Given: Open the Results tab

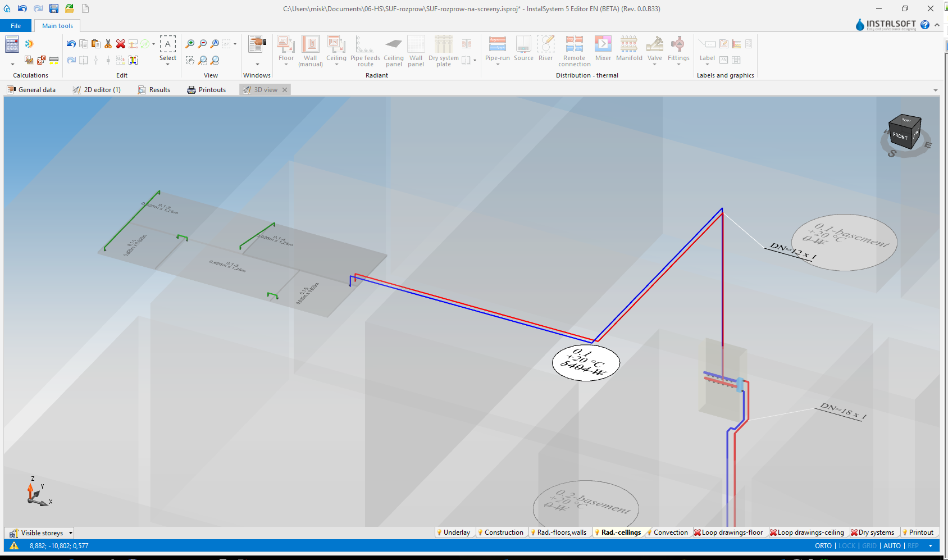Looking at the screenshot, I should [x=154, y=90].
